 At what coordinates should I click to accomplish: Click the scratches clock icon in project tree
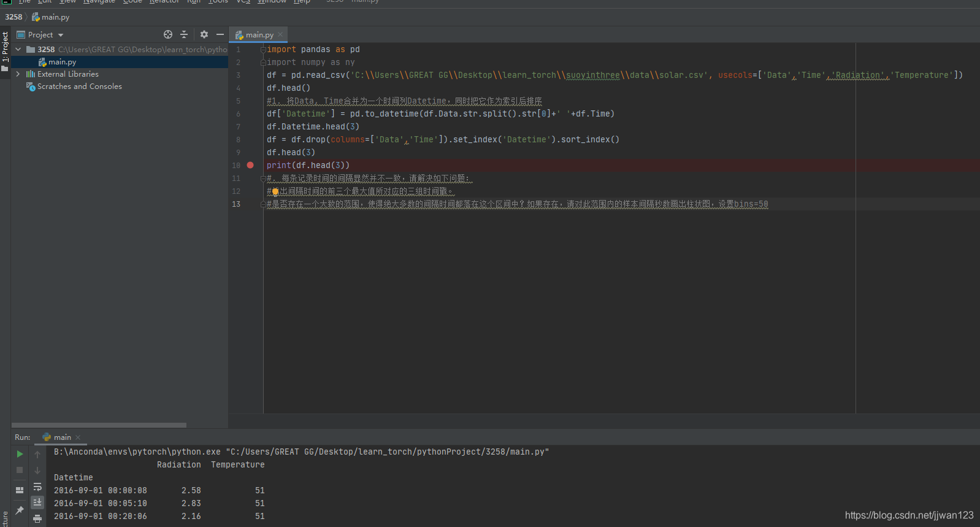(31, 87)
